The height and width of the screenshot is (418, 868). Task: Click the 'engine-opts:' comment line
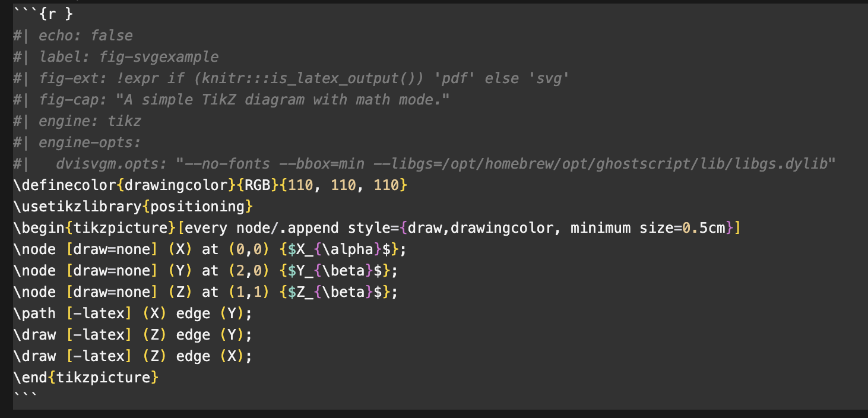click(89, 142)
